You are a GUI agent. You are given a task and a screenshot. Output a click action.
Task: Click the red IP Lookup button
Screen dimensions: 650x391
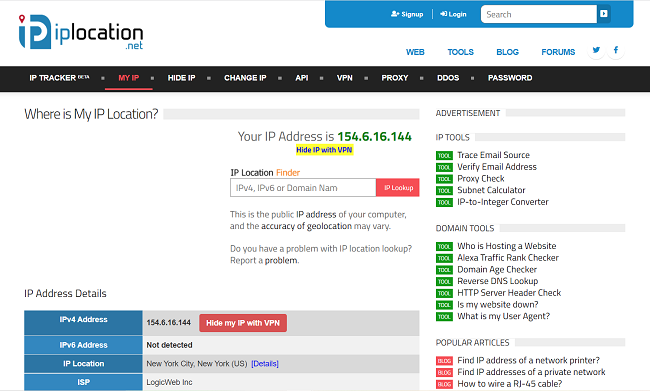click(x=398, y=188)
